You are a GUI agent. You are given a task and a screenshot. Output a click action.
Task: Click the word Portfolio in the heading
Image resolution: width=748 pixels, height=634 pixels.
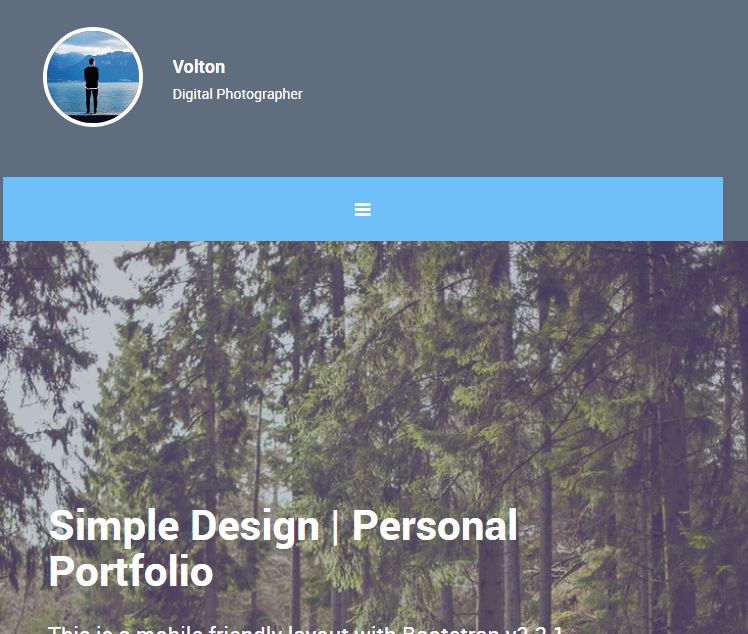(x=131, y=571)
